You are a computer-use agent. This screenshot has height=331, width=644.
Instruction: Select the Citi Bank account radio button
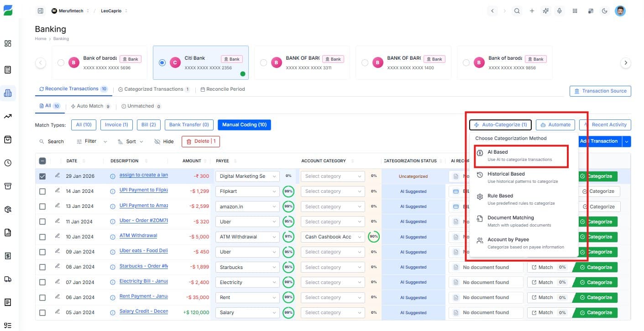[x=162, y=62]
